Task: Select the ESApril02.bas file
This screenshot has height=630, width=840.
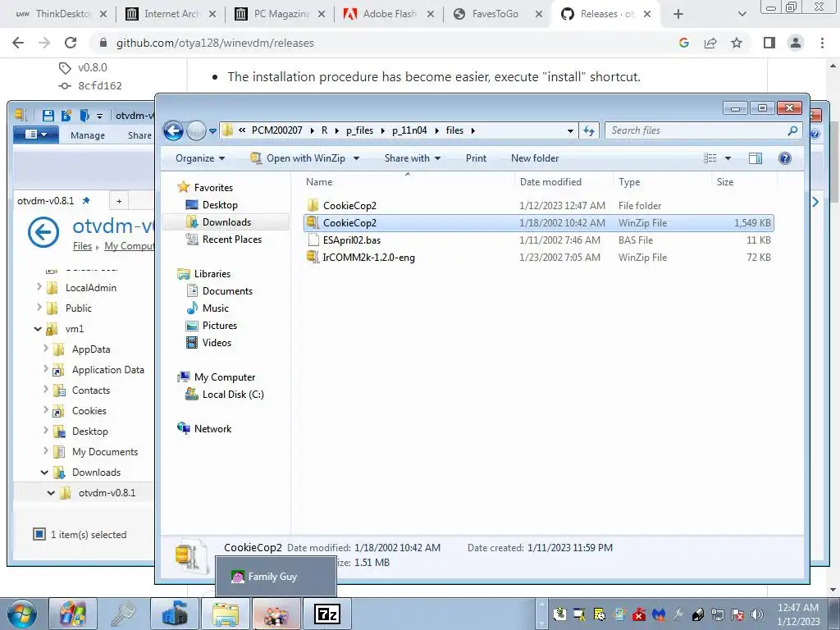Action: coord(538,240)
